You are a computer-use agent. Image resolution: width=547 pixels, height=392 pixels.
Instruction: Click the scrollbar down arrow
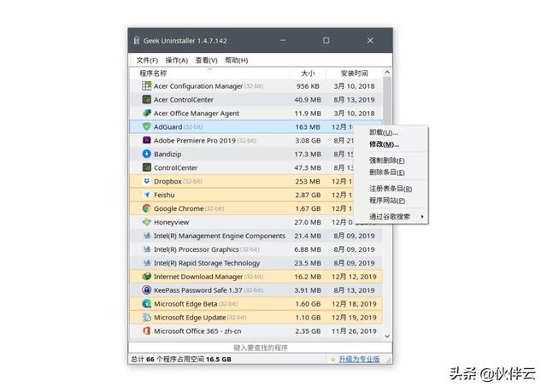pos(387,336)
